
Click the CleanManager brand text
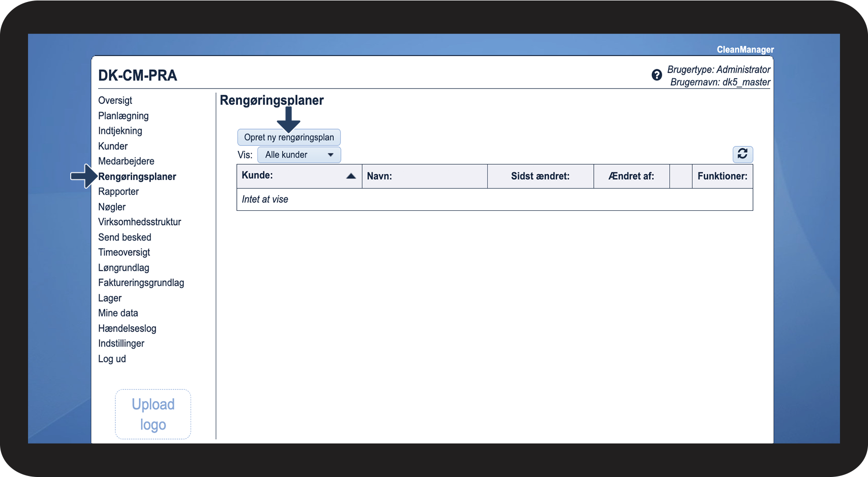point(745,50)
